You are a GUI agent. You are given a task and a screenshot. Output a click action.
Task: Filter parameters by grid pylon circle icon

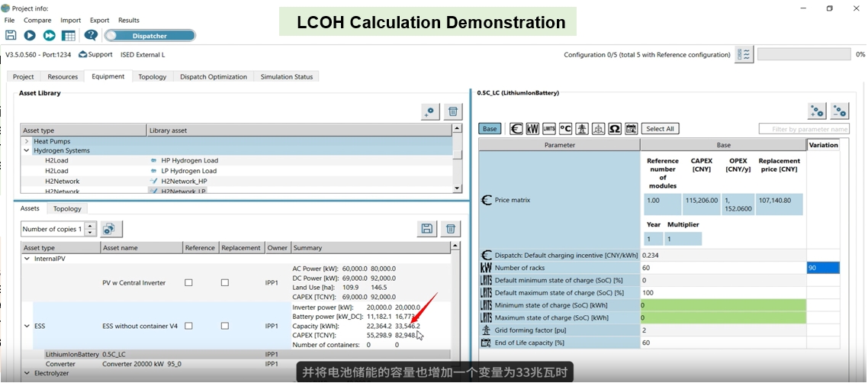pos(599,129)
